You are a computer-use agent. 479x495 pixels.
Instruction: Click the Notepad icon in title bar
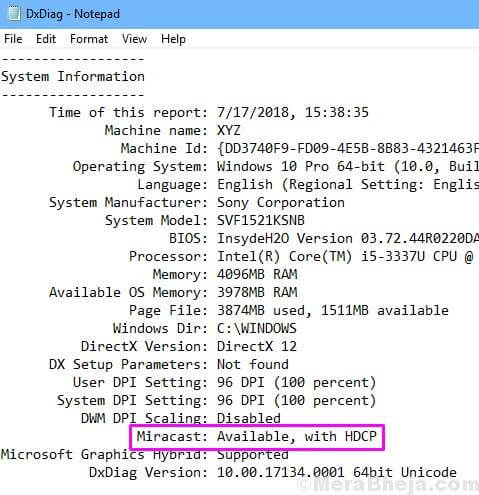[x=14, y=14]
